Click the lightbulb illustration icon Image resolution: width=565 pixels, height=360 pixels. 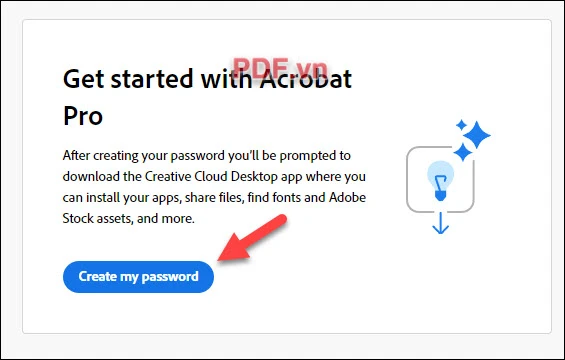(440, 181)
